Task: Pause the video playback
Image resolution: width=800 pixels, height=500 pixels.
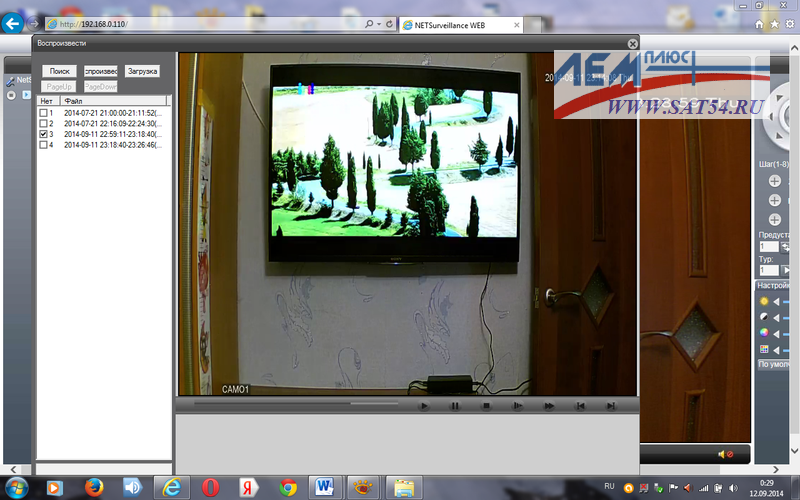Action: (455, 406)
